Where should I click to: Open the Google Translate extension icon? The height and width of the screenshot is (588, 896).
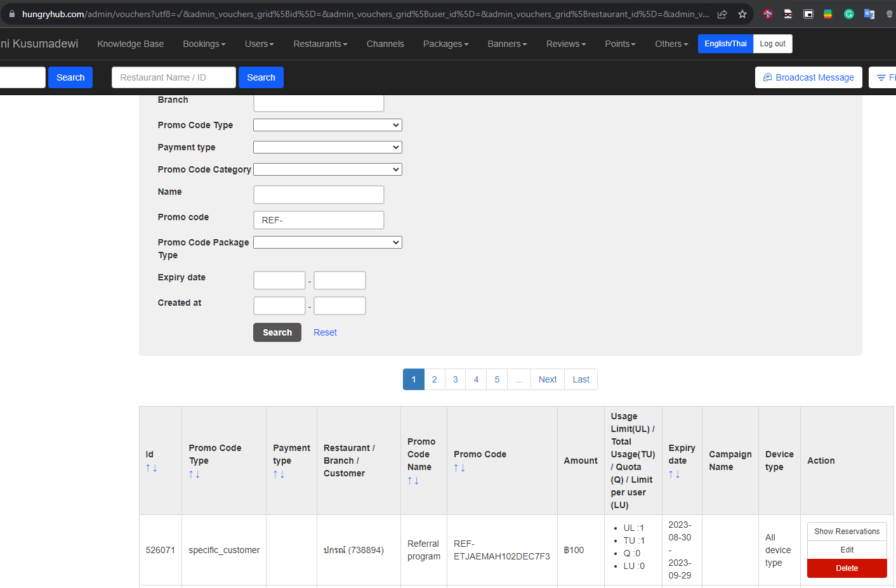pos(869,14)
